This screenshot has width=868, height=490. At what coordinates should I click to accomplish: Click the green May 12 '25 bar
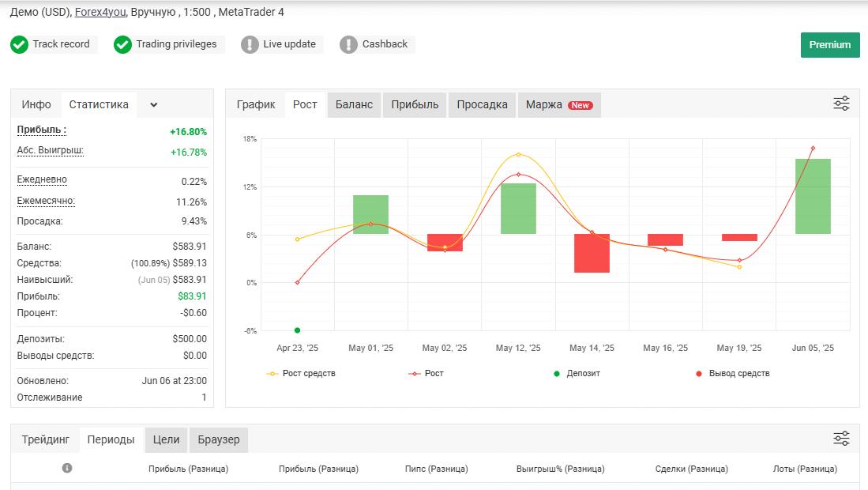coord(519,208)
